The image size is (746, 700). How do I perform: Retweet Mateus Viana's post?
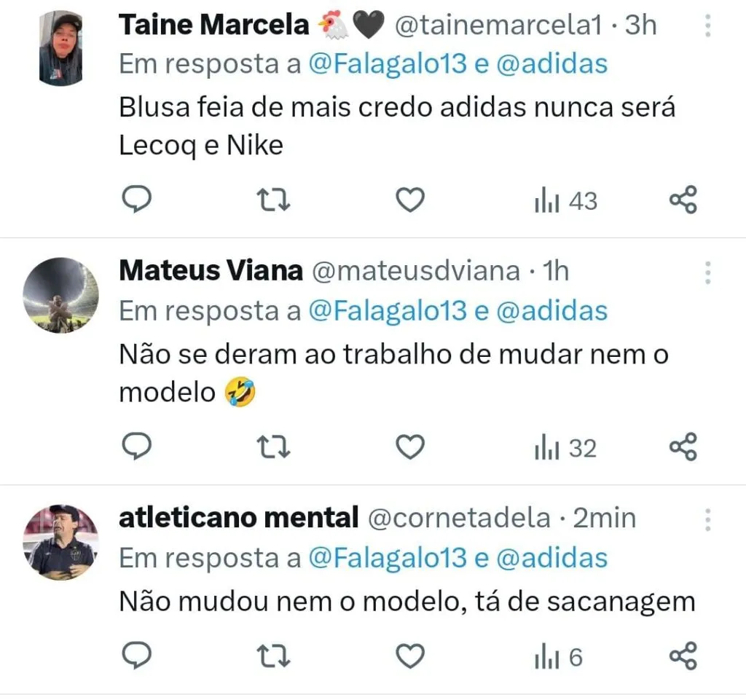coord(275,447)
